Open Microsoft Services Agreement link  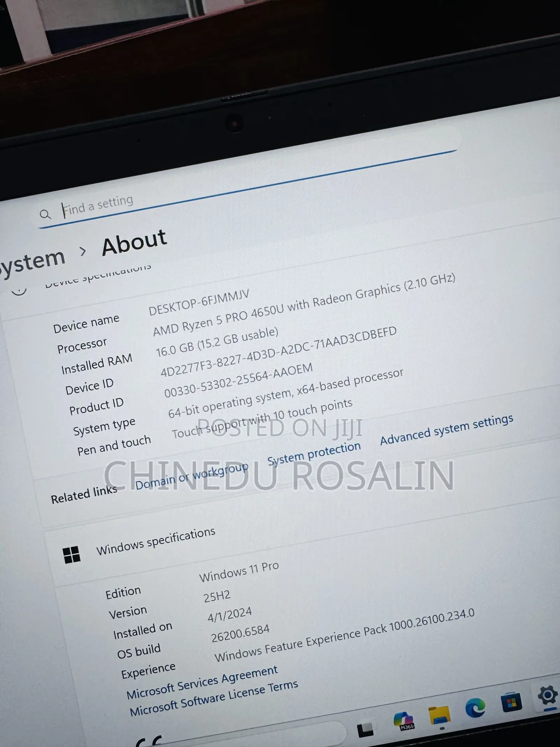pyautogui.click(x=202, y=682)
